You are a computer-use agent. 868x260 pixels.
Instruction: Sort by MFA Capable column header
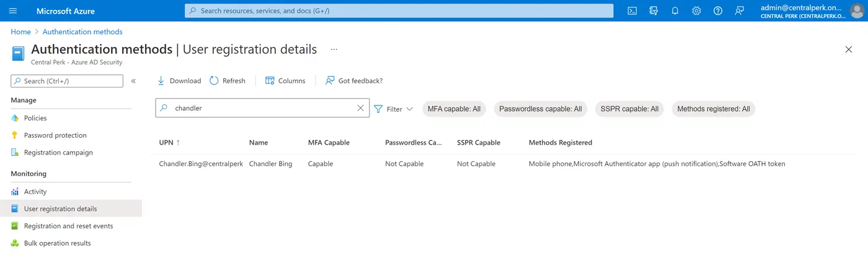pyautogui.click(x=329, y=142)
